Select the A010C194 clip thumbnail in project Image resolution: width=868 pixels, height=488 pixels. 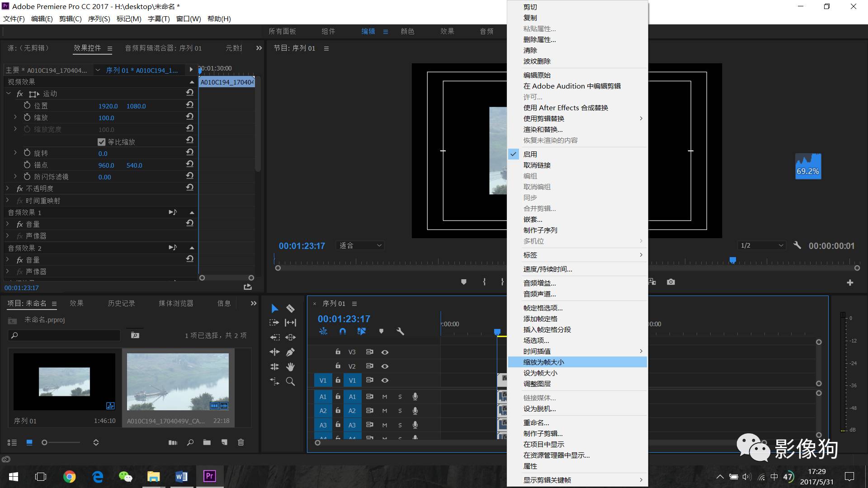pyautogui.click(x=178, y=382)
